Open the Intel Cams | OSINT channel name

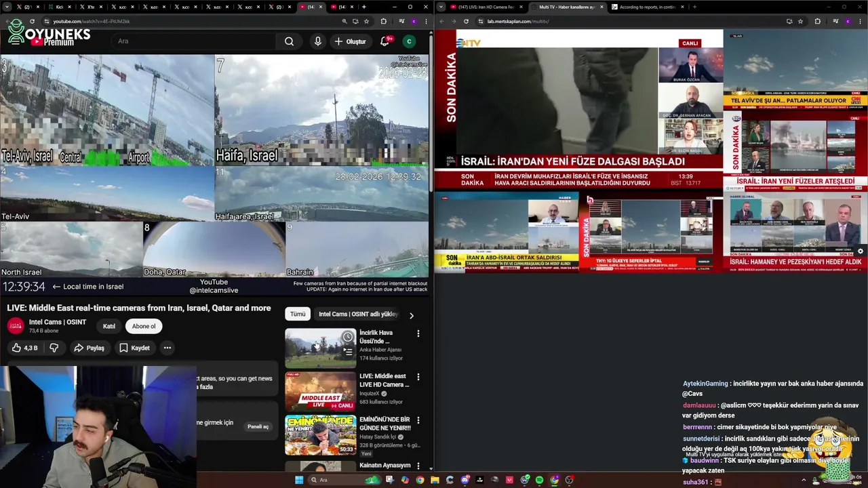click(58, 322)
